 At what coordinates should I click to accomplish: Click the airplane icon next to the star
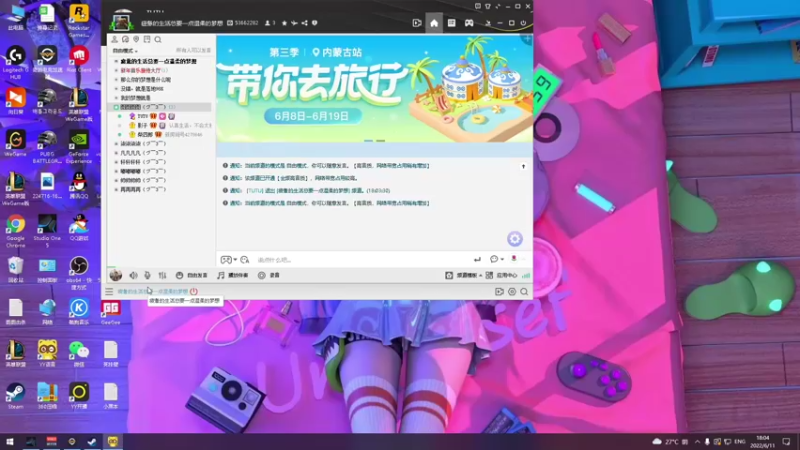pos(294,23)
